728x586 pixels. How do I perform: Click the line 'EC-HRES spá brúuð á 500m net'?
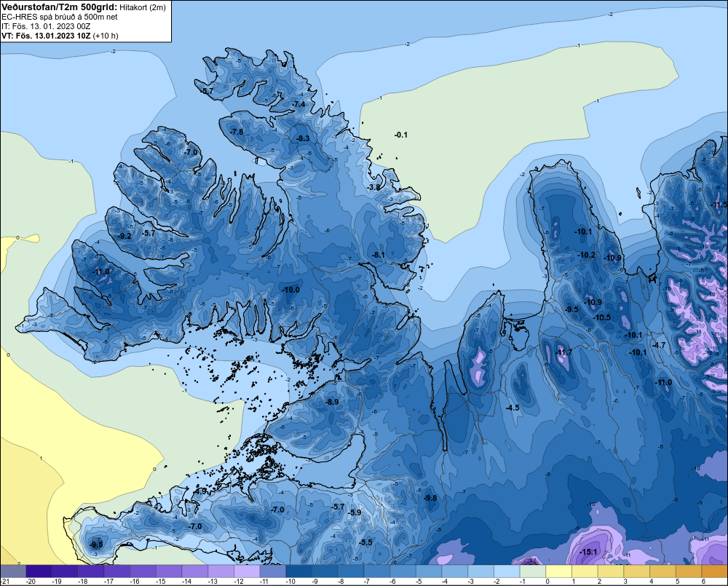coord(60,17)
